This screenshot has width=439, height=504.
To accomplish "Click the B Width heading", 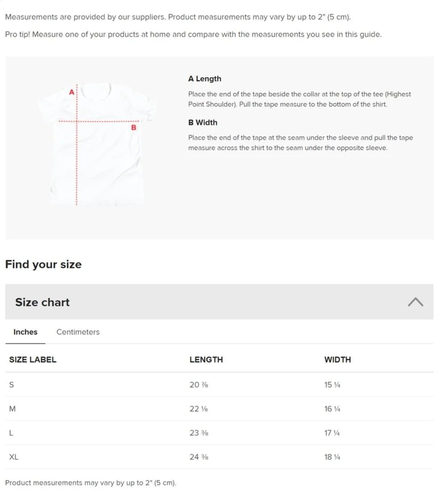I will click(203, 123).
